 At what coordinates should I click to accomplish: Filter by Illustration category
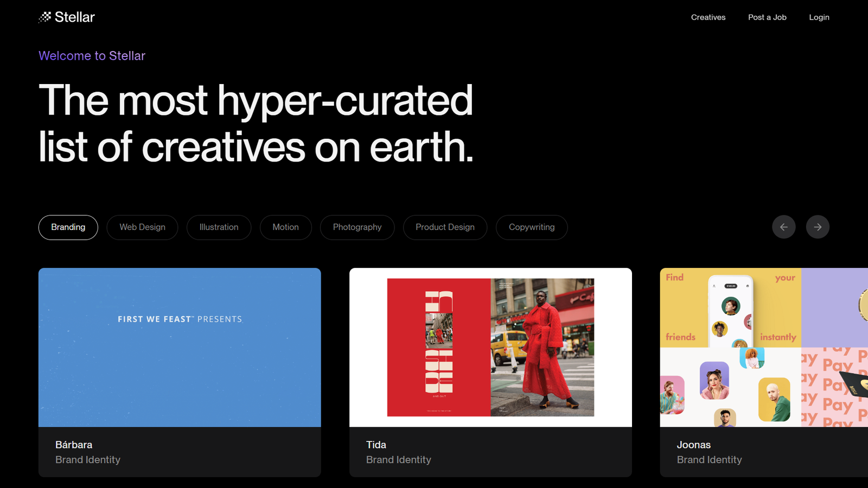pos(219,227)
